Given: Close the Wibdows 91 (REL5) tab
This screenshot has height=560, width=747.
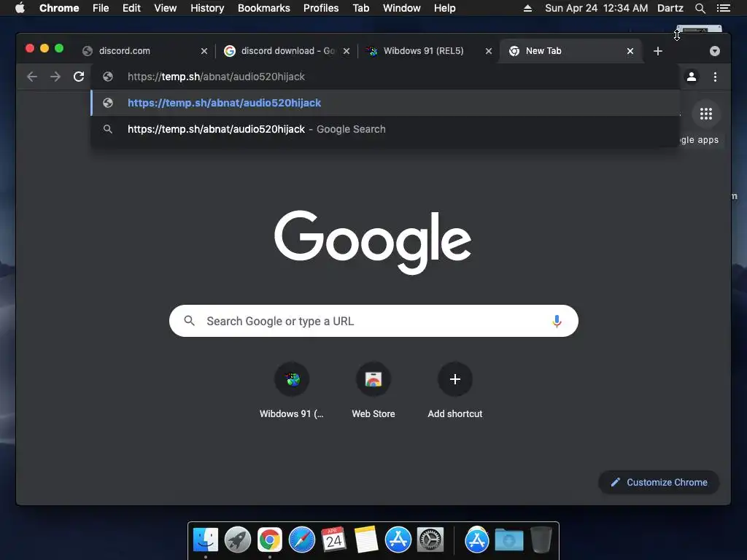Looking at the screenshot, I should (488, 51).
